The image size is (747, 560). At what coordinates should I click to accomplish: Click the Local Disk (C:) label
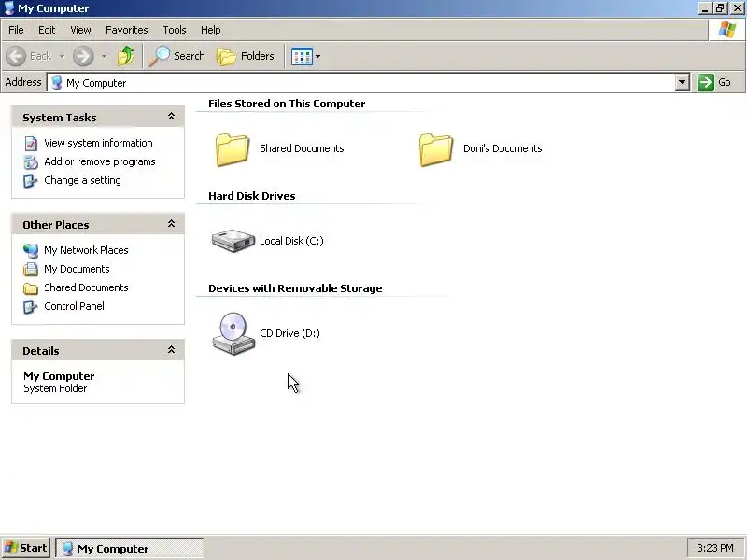click(x=291, y=241)
